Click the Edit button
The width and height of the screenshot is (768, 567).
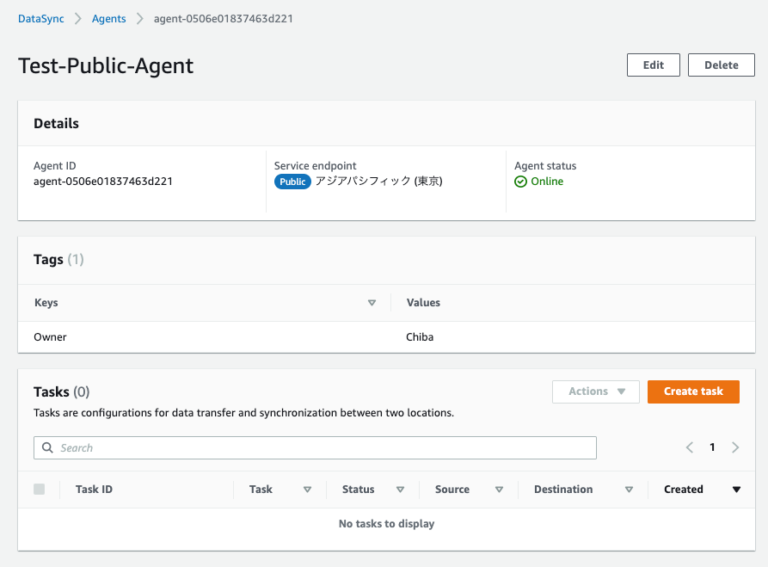[x=653, y=65]
